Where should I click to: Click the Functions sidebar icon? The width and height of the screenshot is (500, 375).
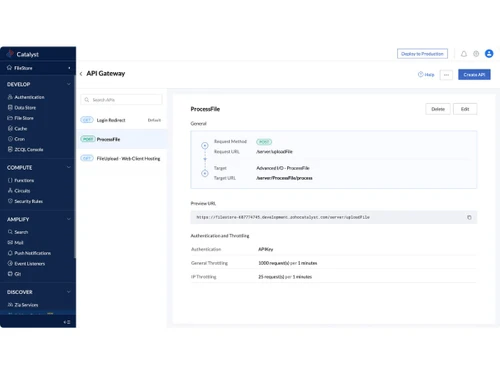(10, 180)
